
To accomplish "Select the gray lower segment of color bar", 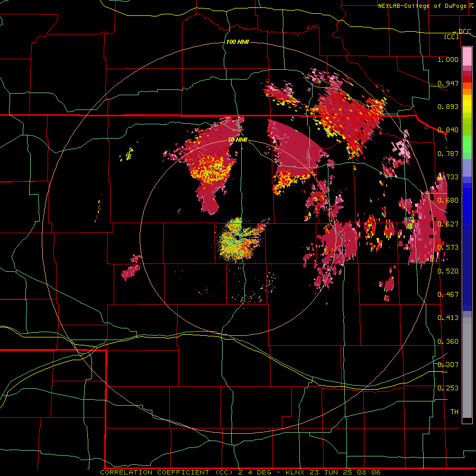I will (467, 368).
